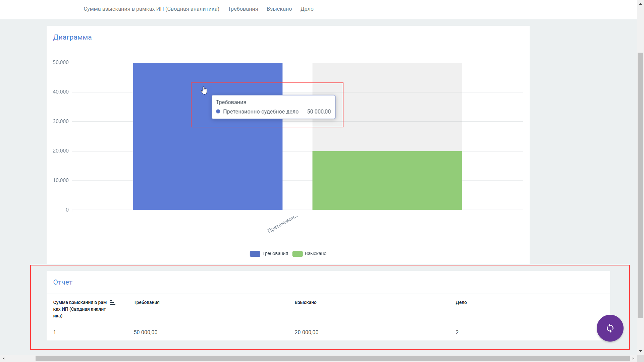Click the green Взыскано bar in chart
Viewport: 644px width, 362px height.
pyautogui.click(x=387, y=181)
